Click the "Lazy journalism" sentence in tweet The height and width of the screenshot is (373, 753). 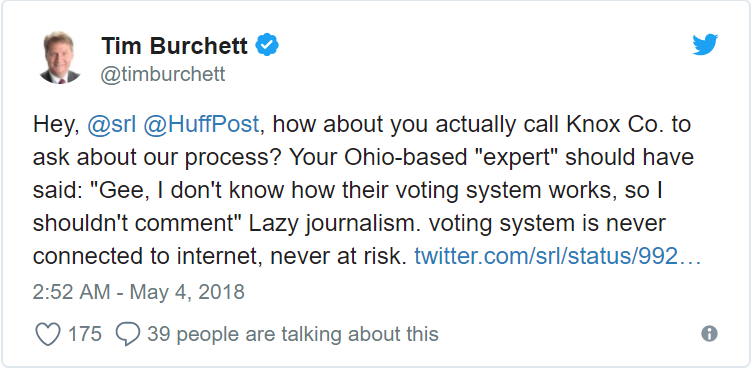click(x=335, y=224)
